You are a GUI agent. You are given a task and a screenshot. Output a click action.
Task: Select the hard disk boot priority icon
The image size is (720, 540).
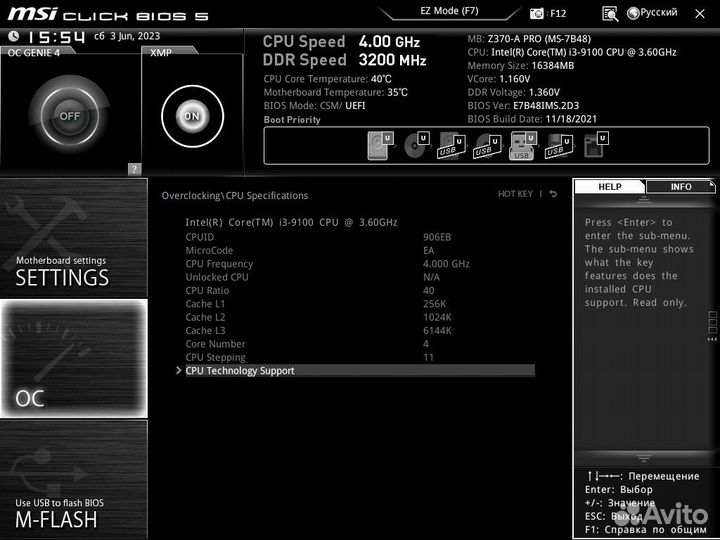(x=380, y=146)
